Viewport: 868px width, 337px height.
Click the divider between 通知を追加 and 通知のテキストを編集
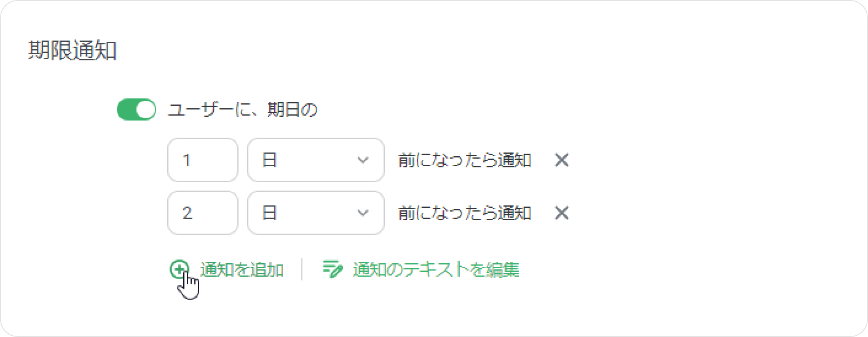coord(302,269)
